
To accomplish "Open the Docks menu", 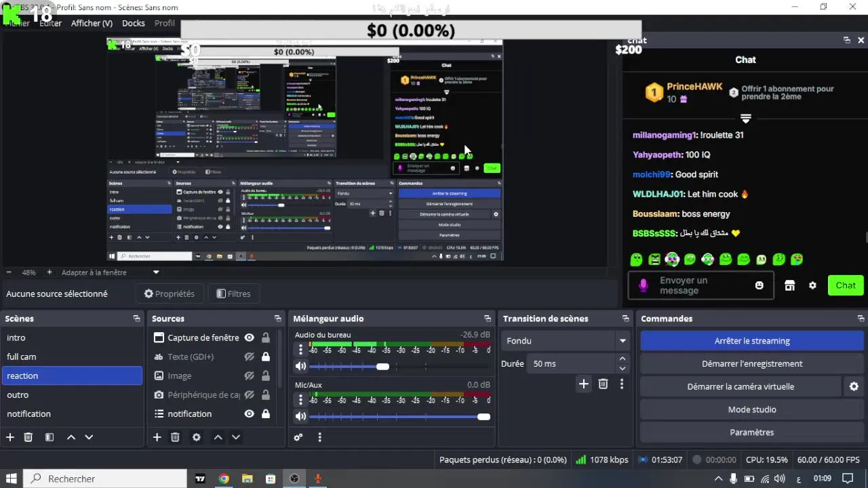I will (x=134, y=23).
